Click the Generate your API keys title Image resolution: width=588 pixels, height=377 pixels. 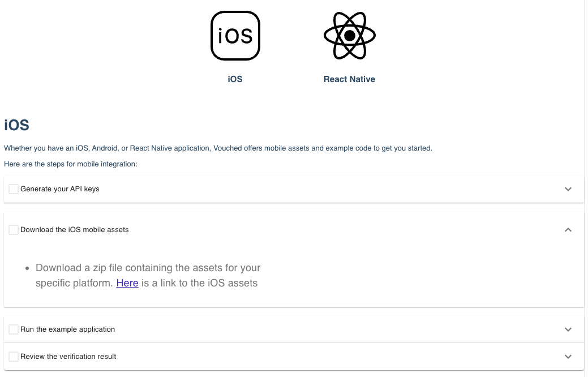60,189
